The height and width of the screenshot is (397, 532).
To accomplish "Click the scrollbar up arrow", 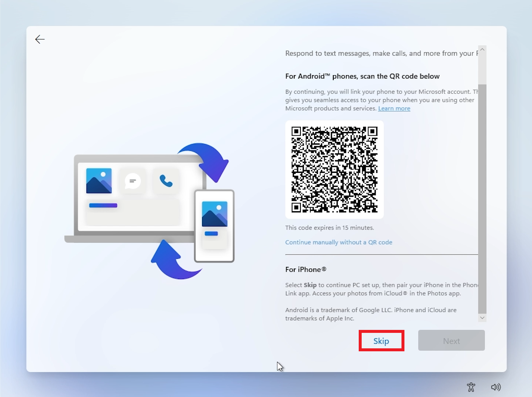I will (x=482, y=49).
